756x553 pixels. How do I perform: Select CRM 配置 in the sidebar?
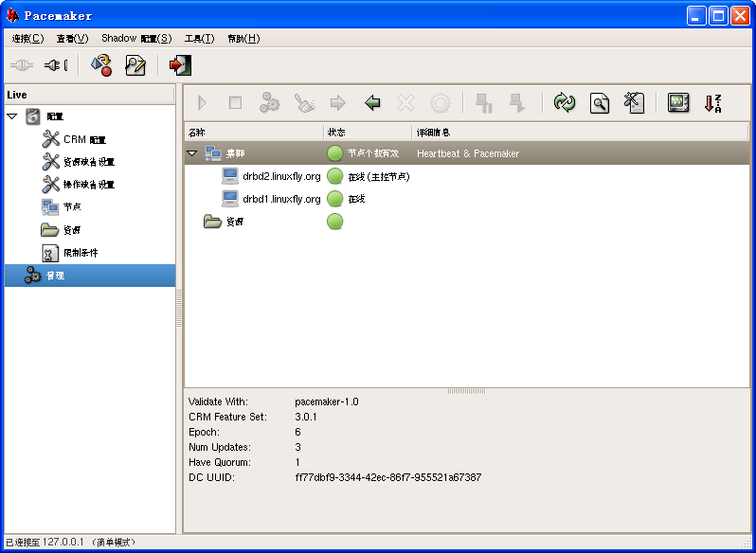(x=84, y=139)
